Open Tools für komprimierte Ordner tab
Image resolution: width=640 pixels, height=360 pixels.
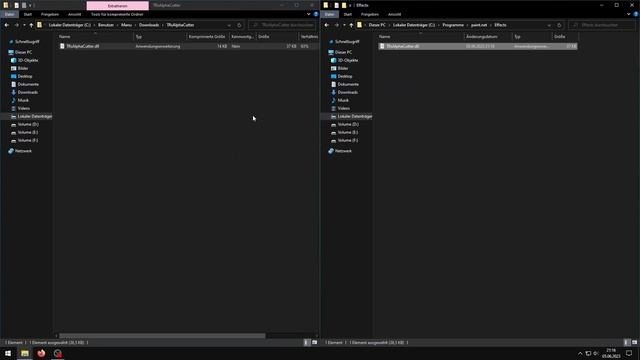pyautogui.click(x=117, y=14)
